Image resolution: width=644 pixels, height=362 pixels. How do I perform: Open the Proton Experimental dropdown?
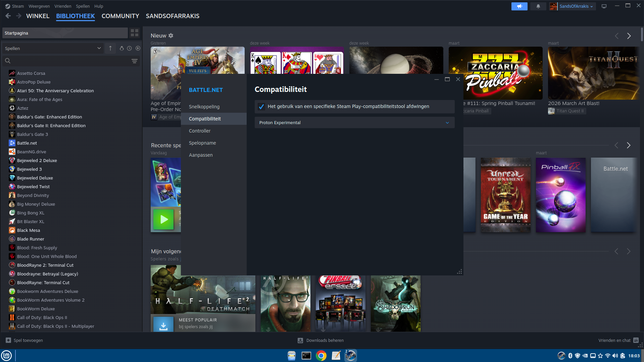click(x=354, y=123)
